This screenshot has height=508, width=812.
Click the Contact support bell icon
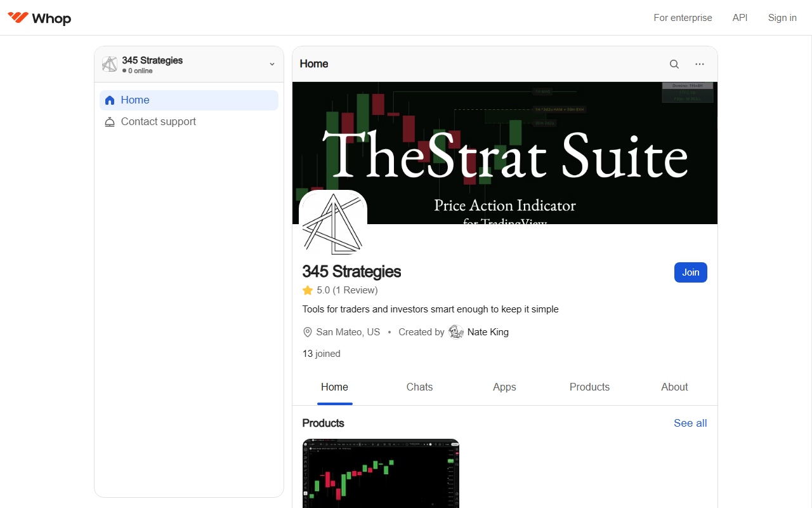click(x=110, y=122)
